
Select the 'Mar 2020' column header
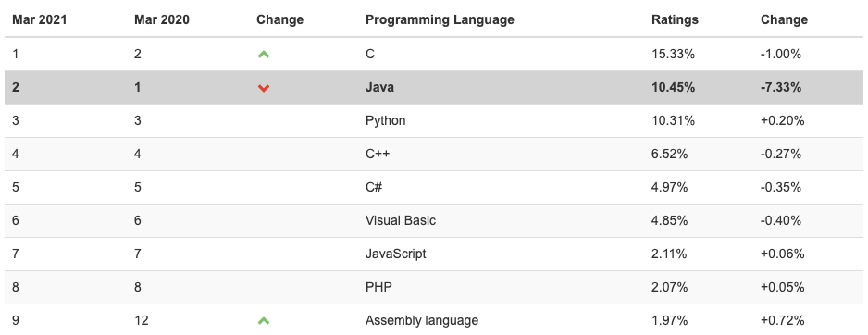162,20
